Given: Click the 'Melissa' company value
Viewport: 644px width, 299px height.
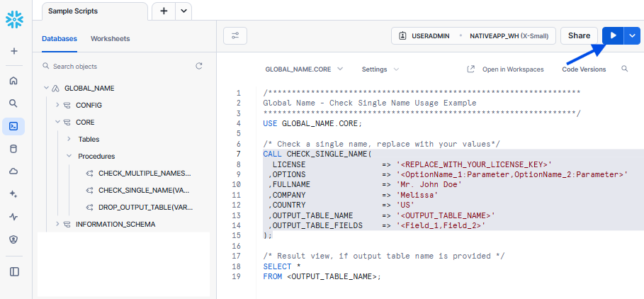Looking at the screenshot, I should 417,195.
